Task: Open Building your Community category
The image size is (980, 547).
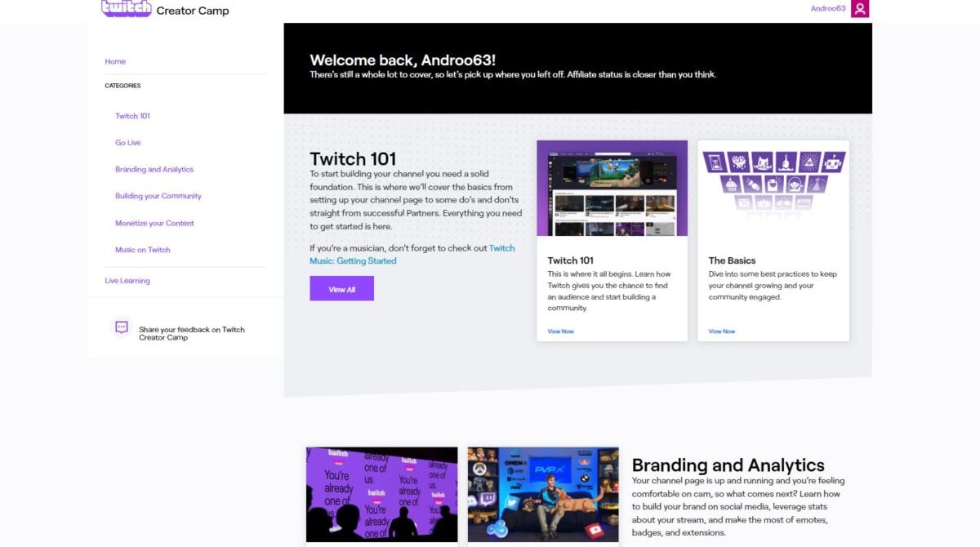Action: (x=160, y=196)
